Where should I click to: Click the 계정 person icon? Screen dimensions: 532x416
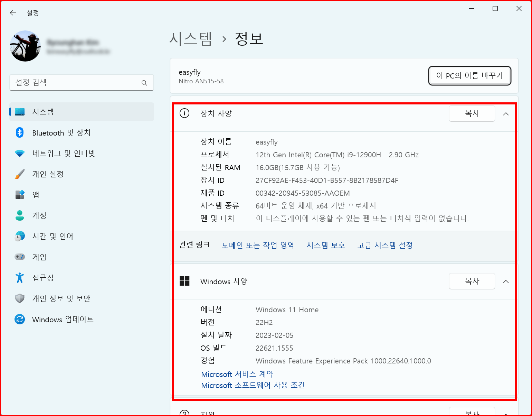point(20,215)
